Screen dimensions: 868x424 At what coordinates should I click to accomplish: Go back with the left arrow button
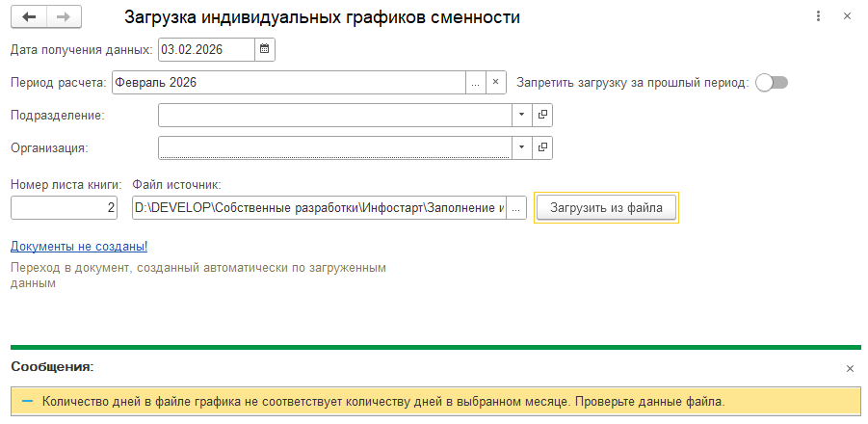coord(29,16)
